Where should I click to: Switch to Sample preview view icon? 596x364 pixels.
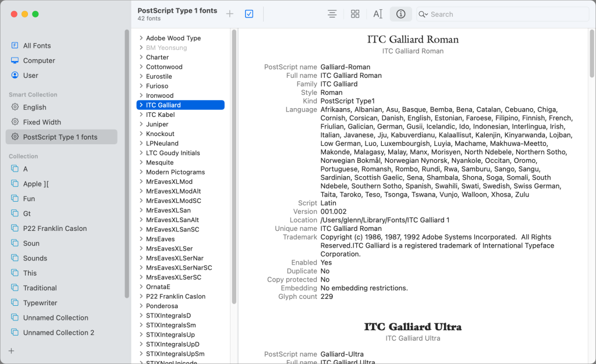[x=332, y=14]
